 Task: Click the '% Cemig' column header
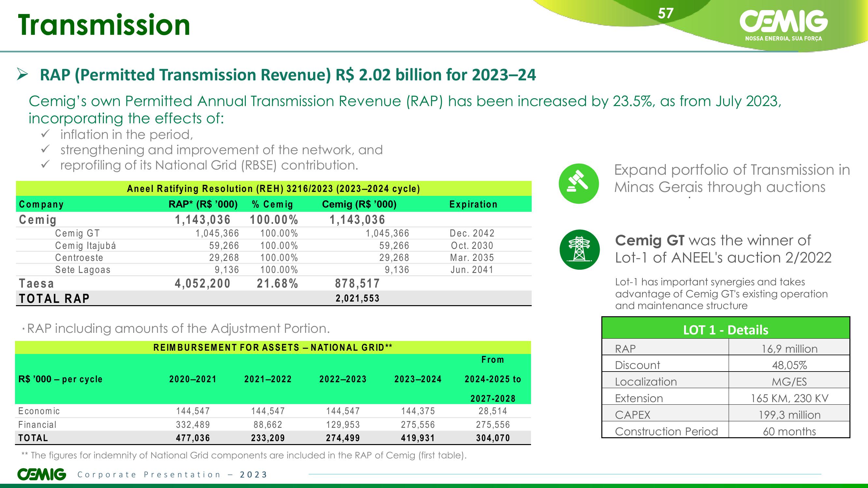tap(272, 204)
